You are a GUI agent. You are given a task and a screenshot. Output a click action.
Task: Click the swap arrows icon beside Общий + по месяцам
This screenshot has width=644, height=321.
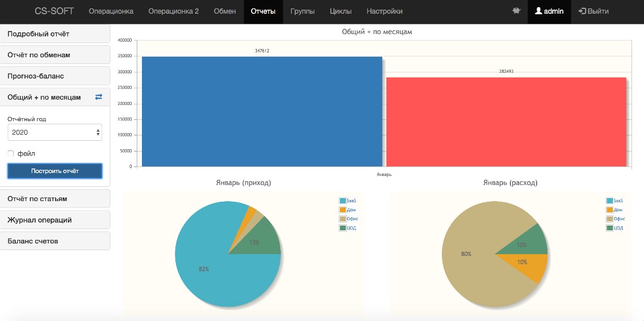98,97
